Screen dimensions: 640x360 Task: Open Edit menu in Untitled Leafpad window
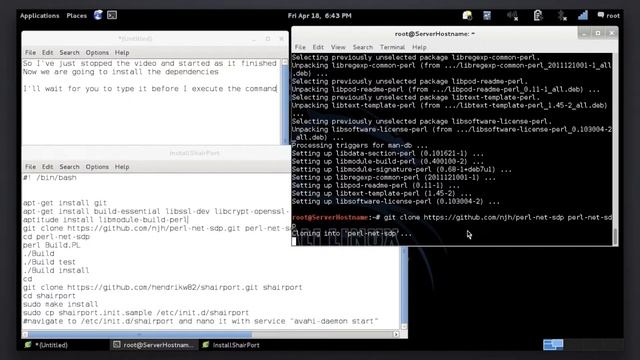pos(47,52)
